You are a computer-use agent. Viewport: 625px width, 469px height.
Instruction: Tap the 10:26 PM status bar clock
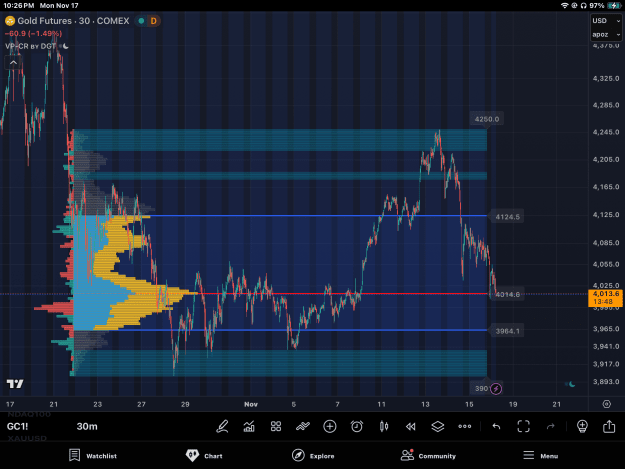[19, 6]
